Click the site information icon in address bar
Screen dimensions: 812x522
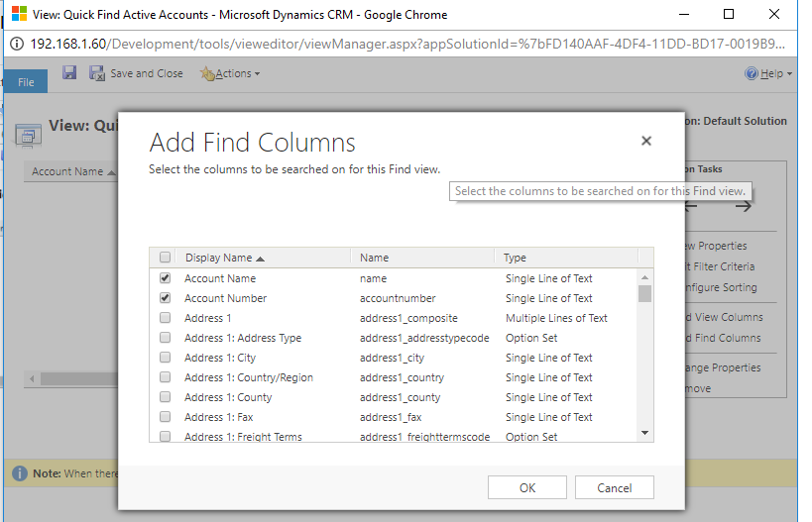(x=18, y=45)
